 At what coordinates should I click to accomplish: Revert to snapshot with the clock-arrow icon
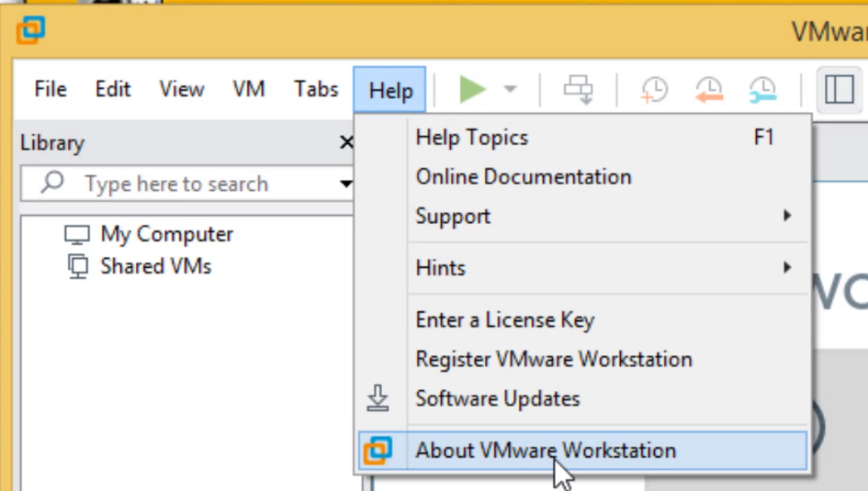(709, 90)
